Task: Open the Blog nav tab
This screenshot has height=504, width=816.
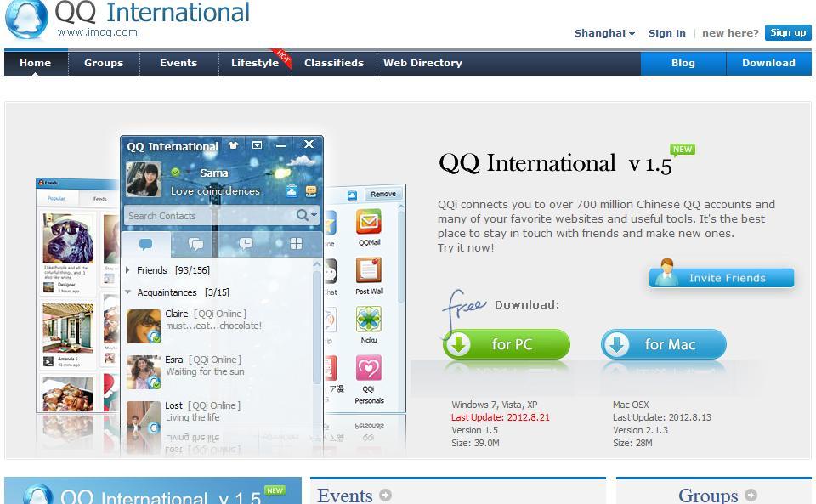Action: pos(683,63)
